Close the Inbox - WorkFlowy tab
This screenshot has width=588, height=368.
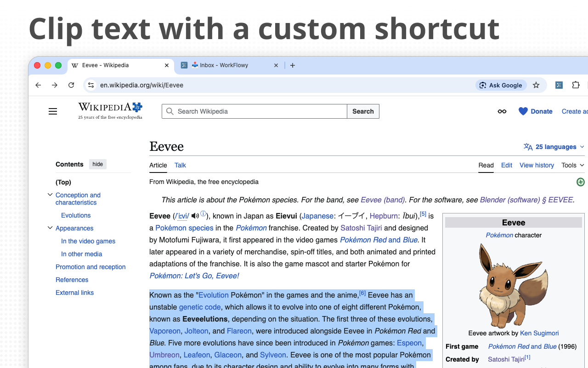(276, 65)
